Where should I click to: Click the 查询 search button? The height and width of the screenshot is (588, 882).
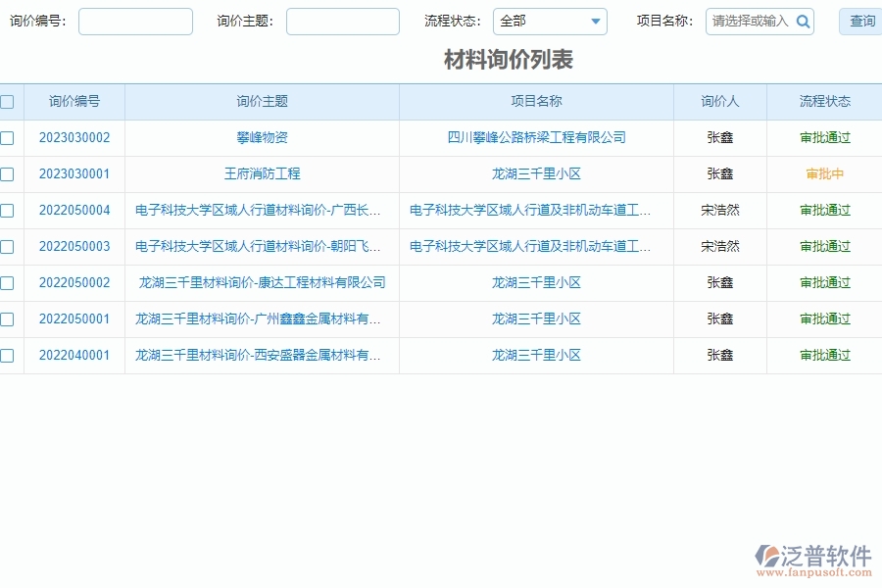click(861, 21)
